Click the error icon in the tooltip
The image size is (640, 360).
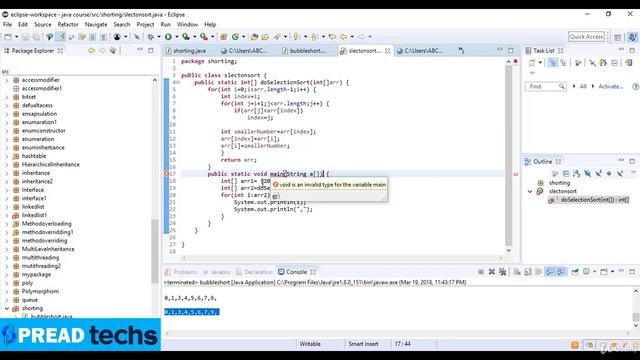coord(276,184)
